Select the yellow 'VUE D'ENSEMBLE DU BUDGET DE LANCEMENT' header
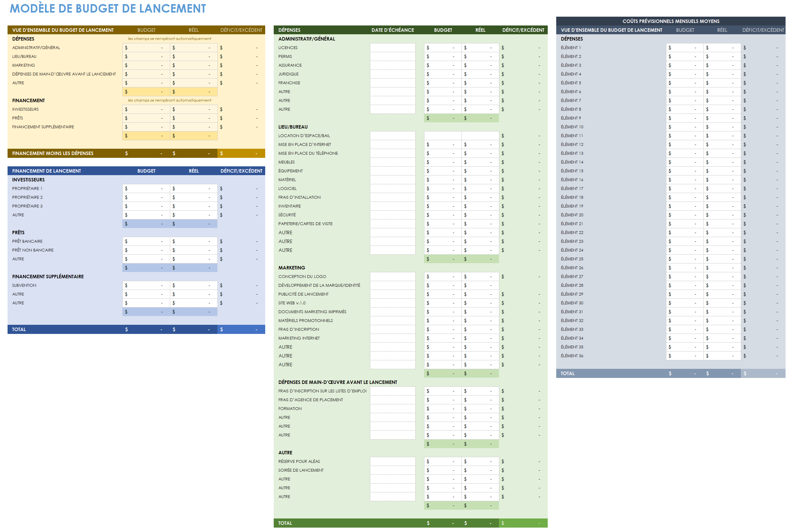 click(63, 30)
